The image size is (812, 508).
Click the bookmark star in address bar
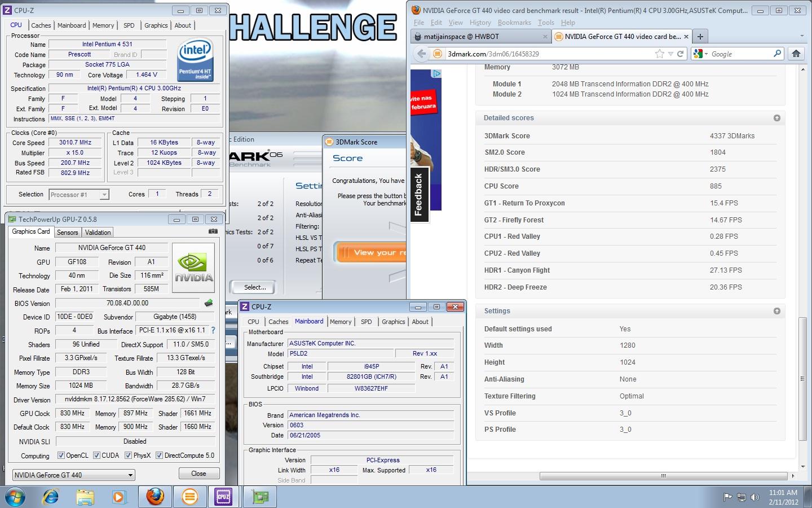tap(660, 54)
